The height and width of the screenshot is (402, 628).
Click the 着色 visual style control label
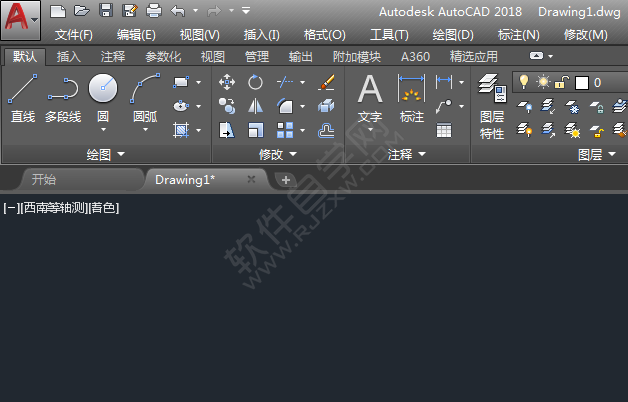pos(104,208)
